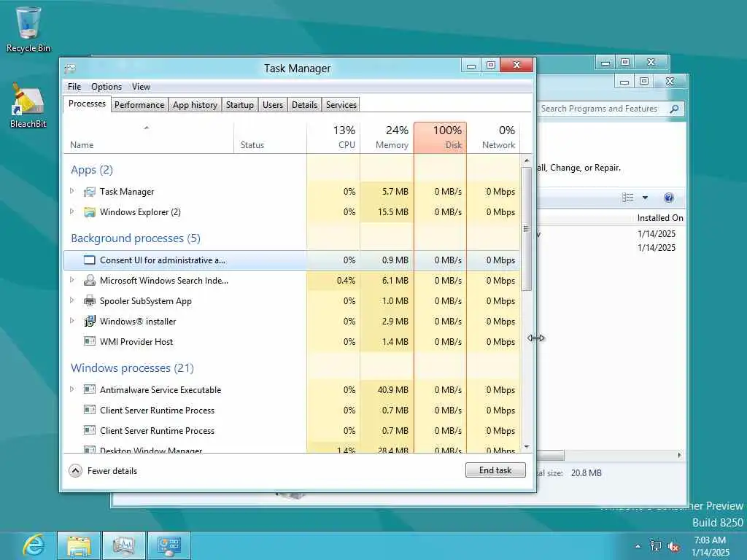This screenshot has width=747, height=560.
Task: Click the search magnifier in Programs and Features
Action: click(674, 109)
